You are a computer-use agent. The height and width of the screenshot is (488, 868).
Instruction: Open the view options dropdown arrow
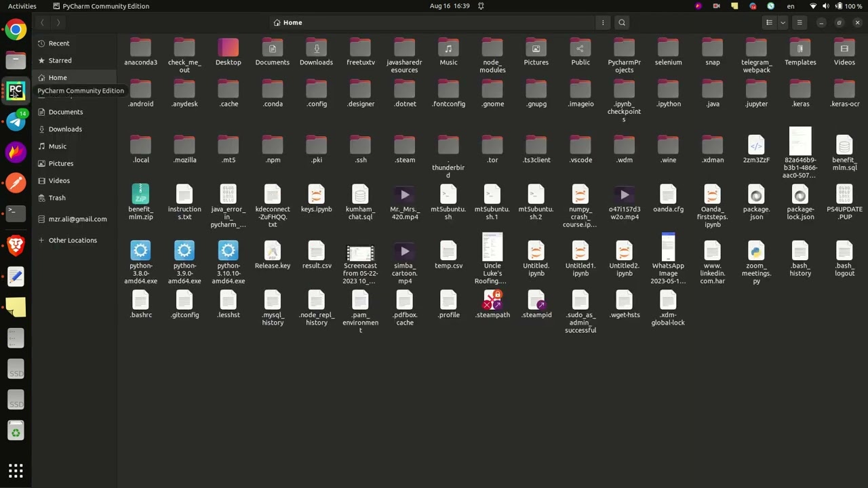click(783, 22)
